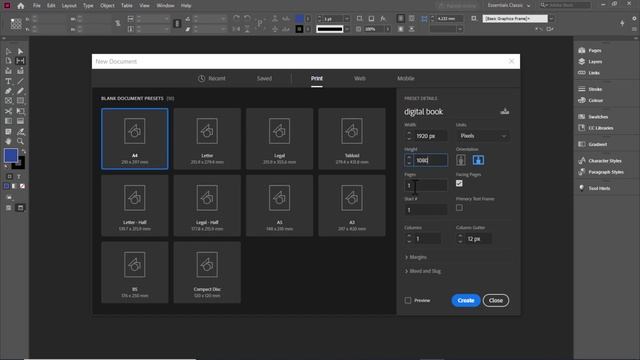Open the Layers panel
This screenshot has height=360, width=640.
tap(591, 62)
